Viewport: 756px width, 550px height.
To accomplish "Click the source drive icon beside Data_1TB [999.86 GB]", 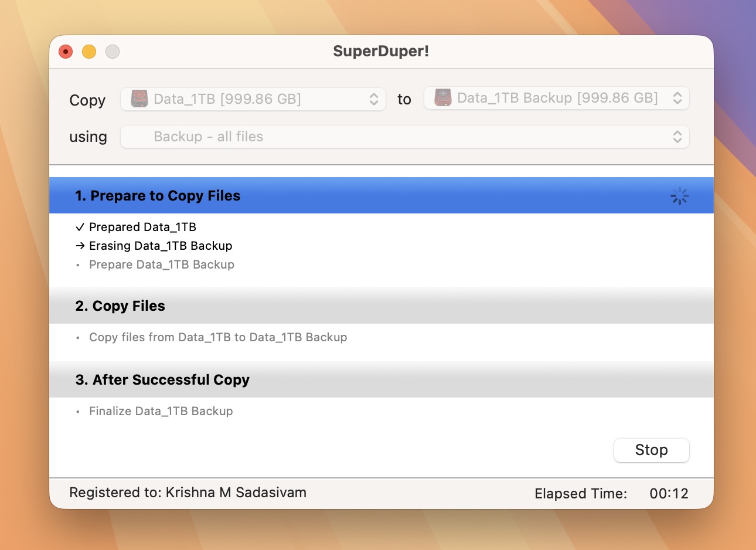I will pyautogui.click(x=139, y=99).
